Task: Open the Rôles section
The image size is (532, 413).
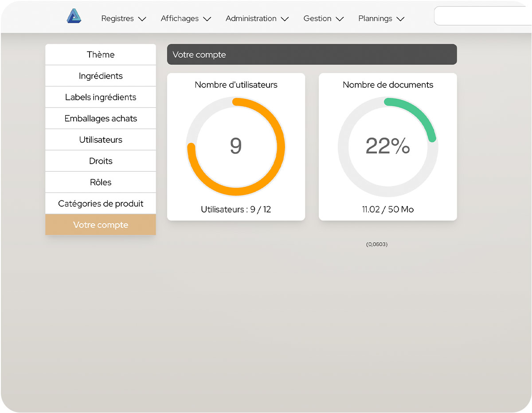Action: (x=101, y=182)
